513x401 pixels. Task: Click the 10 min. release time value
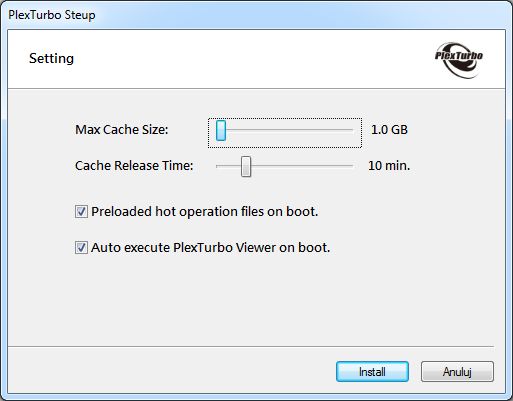tap(389, 166)
